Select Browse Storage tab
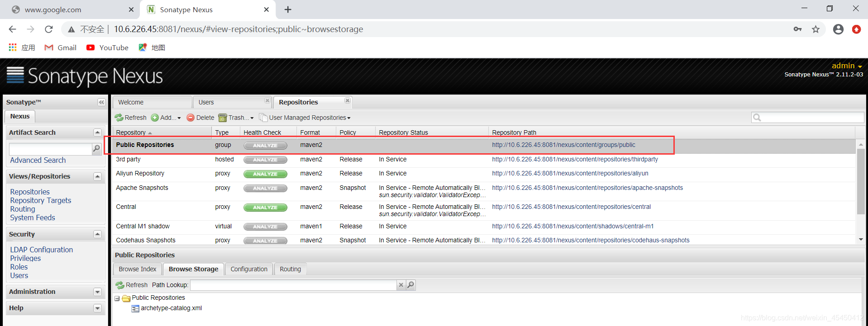The width and height of the screenshot is (868, 326). 193,269
